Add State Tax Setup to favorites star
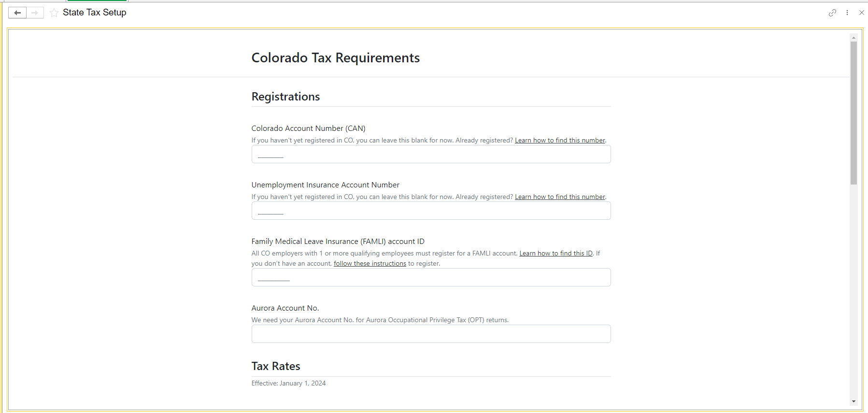 [54, 13]
